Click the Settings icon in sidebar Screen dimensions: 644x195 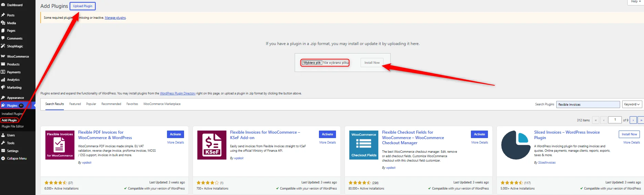point(3,151)
